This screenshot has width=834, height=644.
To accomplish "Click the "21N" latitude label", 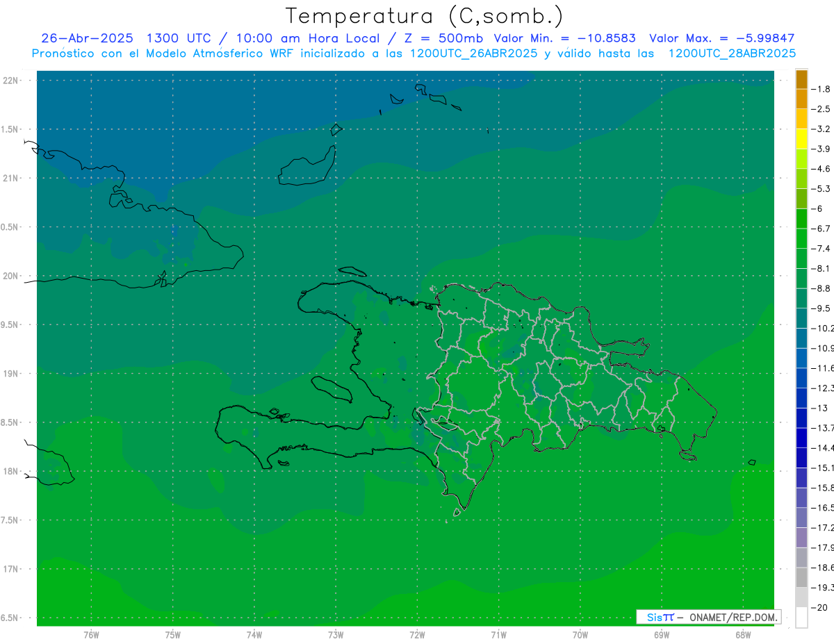I will click(x=12, y=179).
